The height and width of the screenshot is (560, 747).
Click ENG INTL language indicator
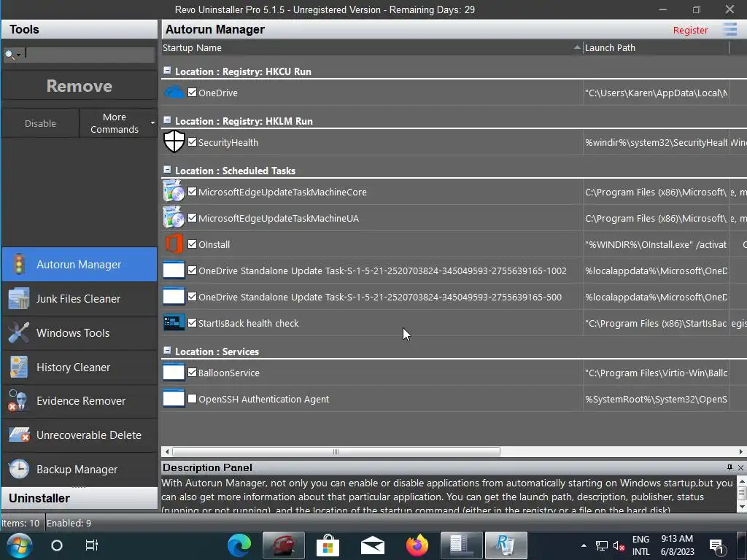640,545
